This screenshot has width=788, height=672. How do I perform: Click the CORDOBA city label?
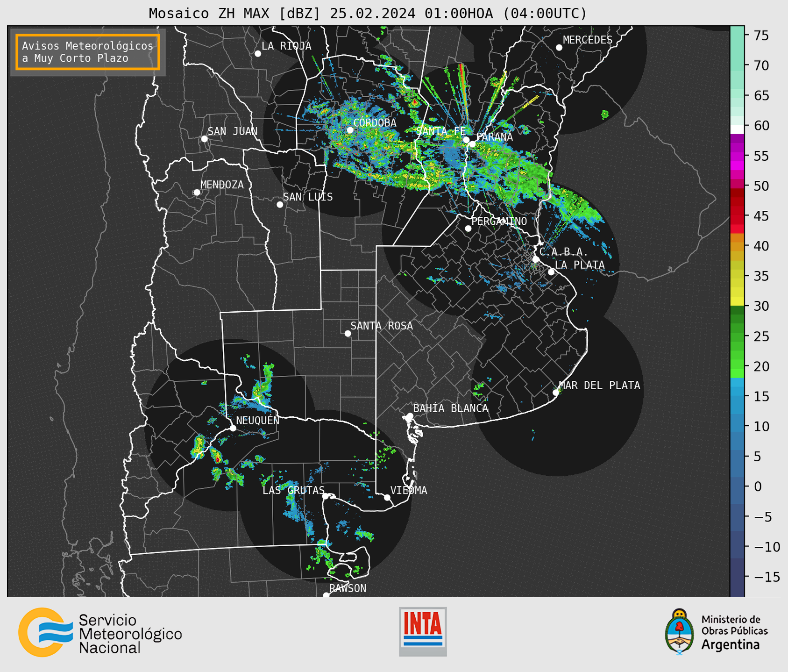coord(375,123)
